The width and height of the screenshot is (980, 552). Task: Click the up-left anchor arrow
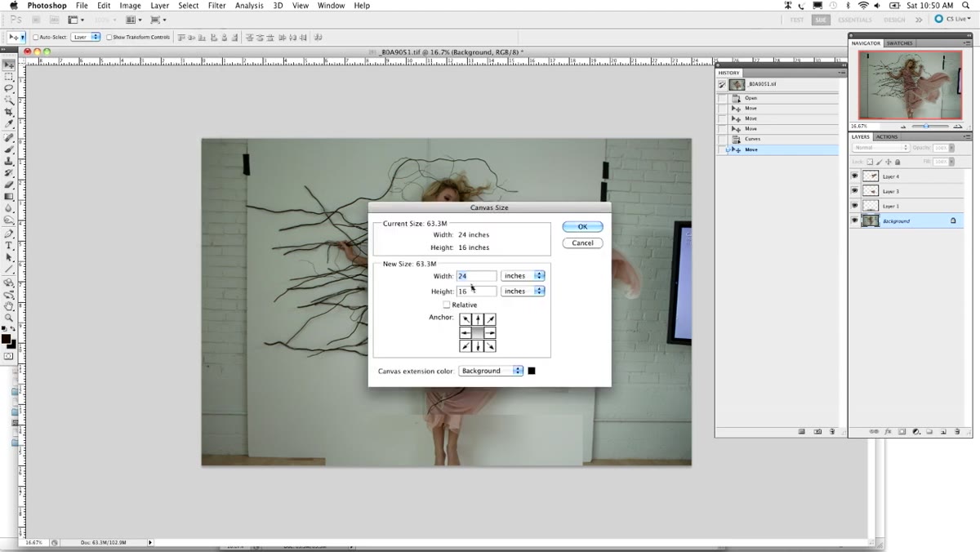[x=465, y=319]
